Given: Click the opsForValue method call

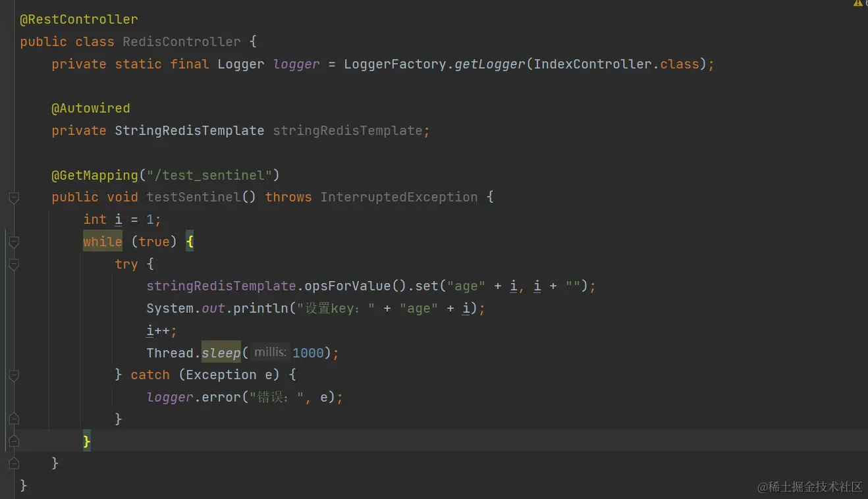Looking at the screenshot, I should tap(348, 286).
